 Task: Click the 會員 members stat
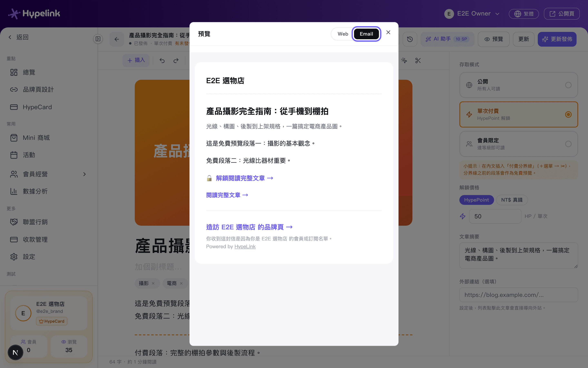tap(29, 346)
